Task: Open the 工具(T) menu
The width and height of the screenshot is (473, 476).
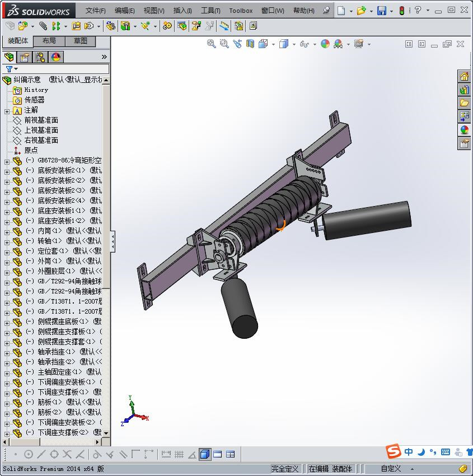Action: (210, 11)
